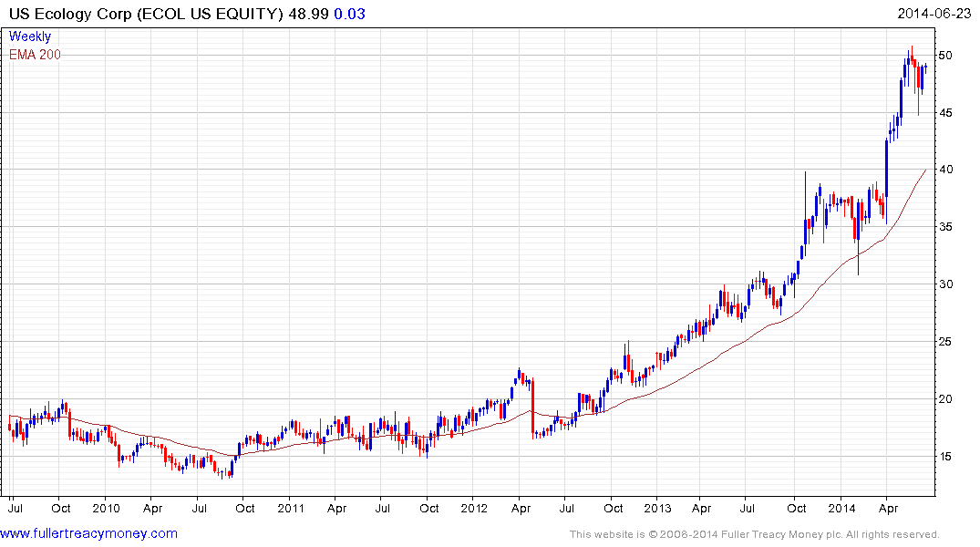Click the 2014 year label on time axis

841,508
